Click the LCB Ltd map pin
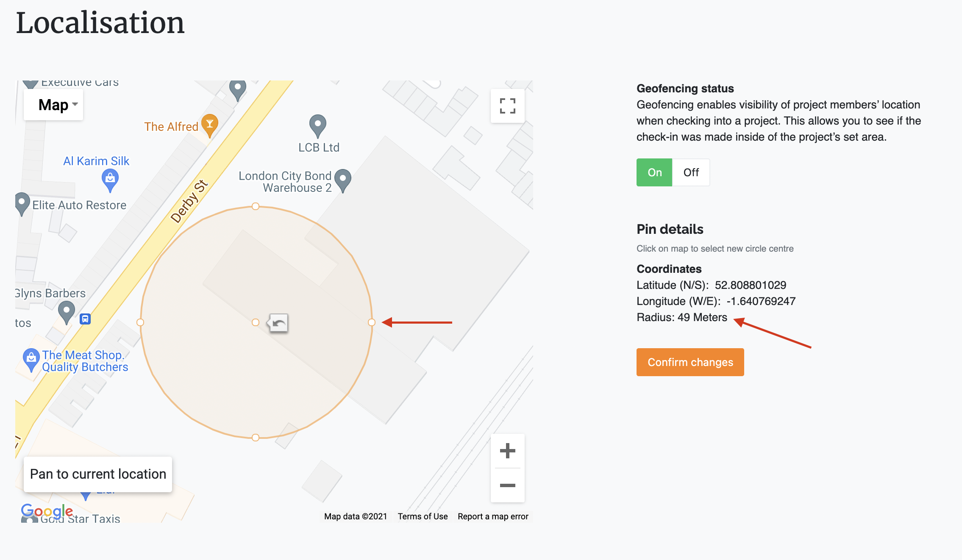The image size is (962, 560). click(318, 126)
